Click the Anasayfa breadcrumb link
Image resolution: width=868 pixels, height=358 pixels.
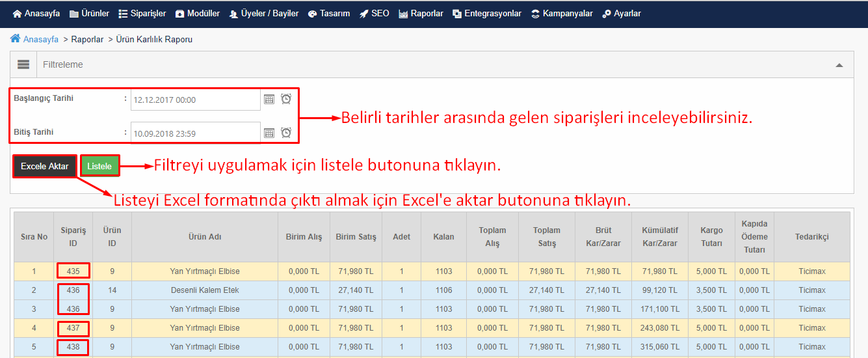click(x=41, y=39)
